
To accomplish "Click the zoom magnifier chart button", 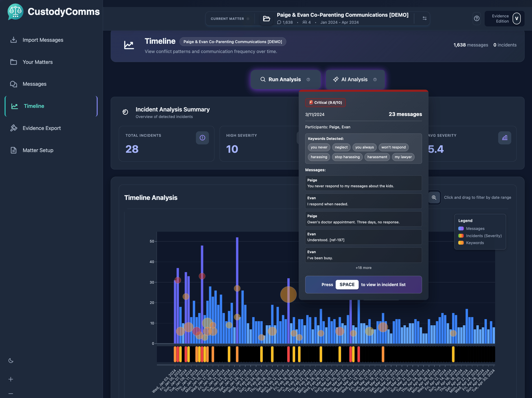I will coord(434,197).
